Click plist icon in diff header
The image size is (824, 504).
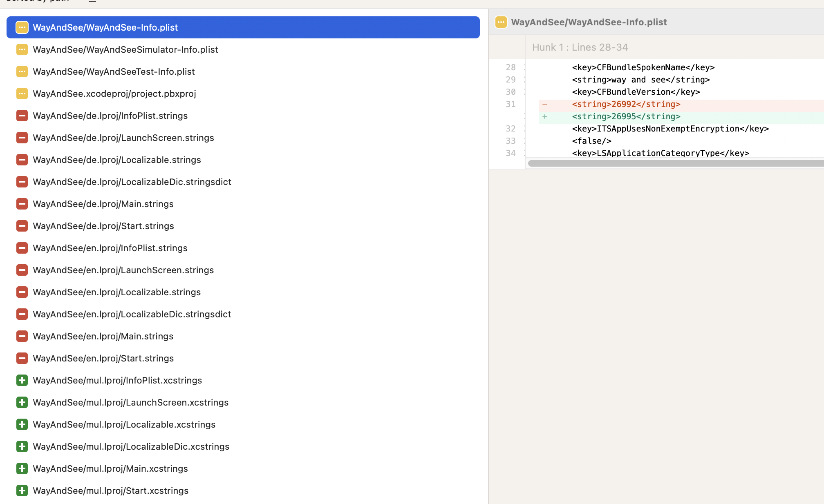coord(501,22)
